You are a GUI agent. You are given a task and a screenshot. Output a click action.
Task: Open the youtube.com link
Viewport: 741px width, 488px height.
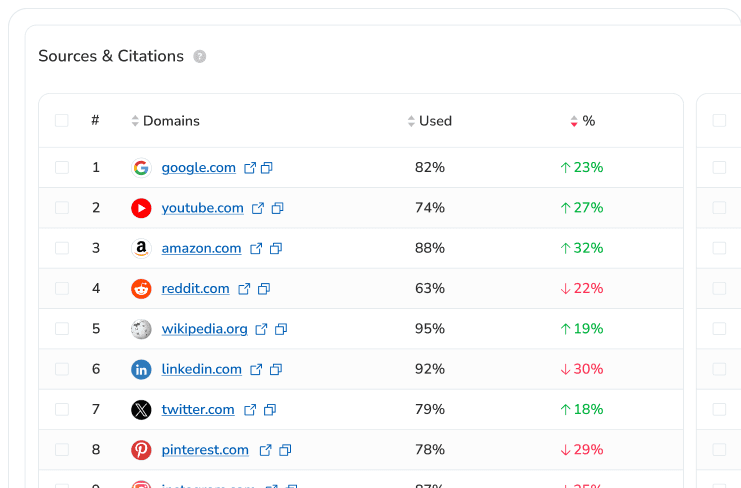pos(203,208)
